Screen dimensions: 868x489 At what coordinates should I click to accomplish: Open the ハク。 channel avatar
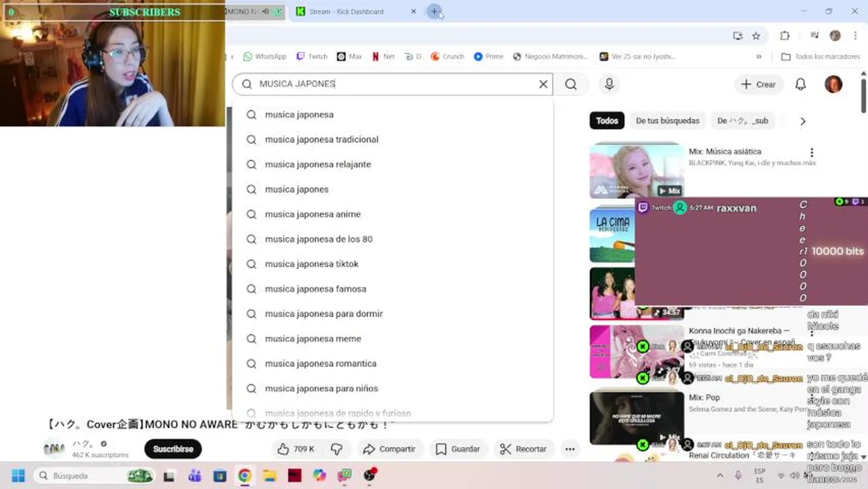click(54, 448)
